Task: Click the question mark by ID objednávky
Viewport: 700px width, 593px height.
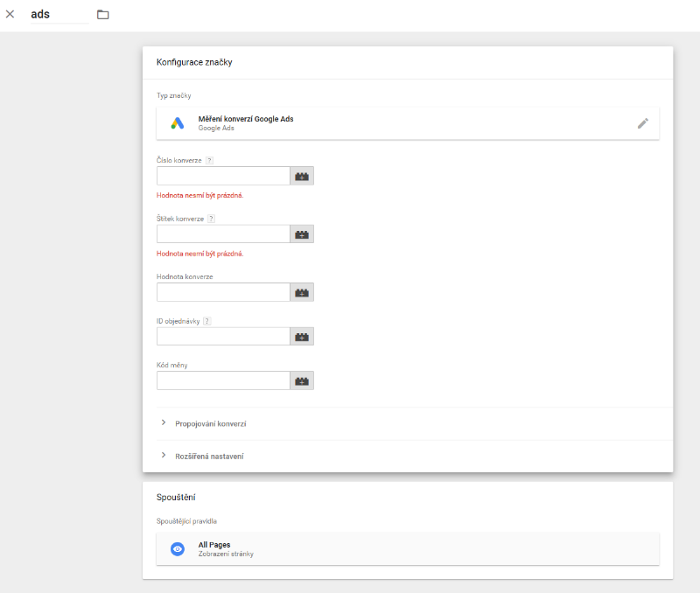Action: [x=206, y=321]
